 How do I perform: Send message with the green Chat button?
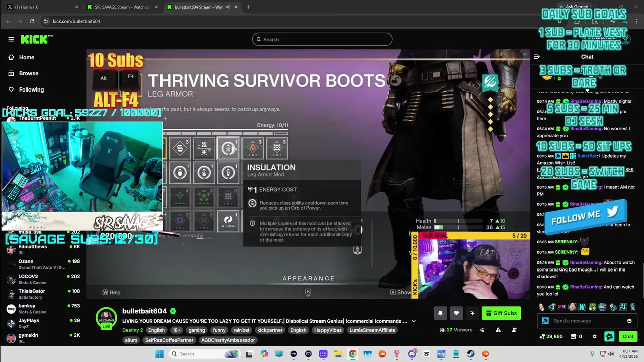(x=628, y=336)
